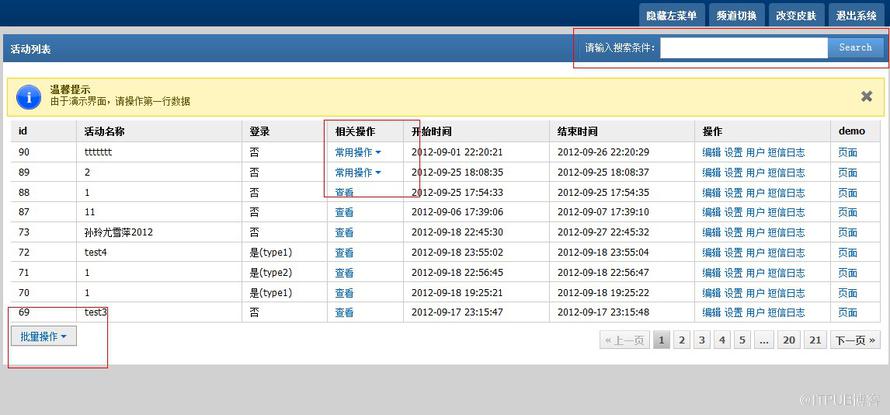Click 退出系统 to log out
This screenshot has width=890, height=415.
coord(856,15)
